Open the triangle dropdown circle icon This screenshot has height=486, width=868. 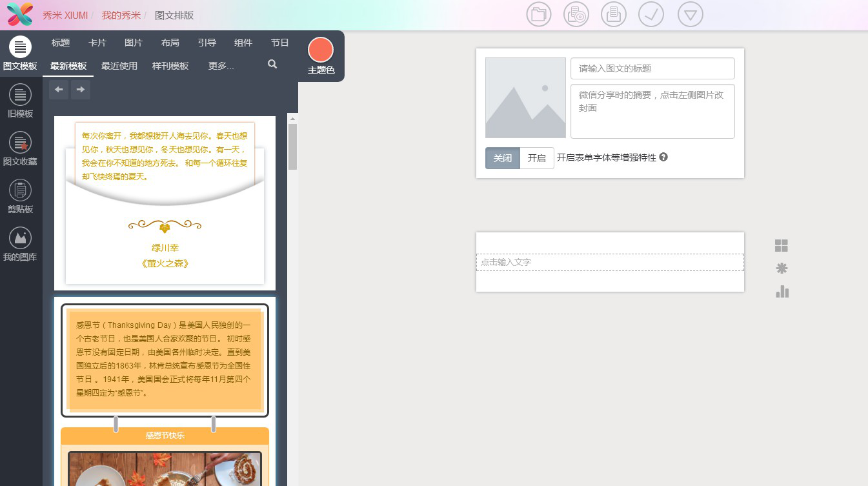pos(691,14)
